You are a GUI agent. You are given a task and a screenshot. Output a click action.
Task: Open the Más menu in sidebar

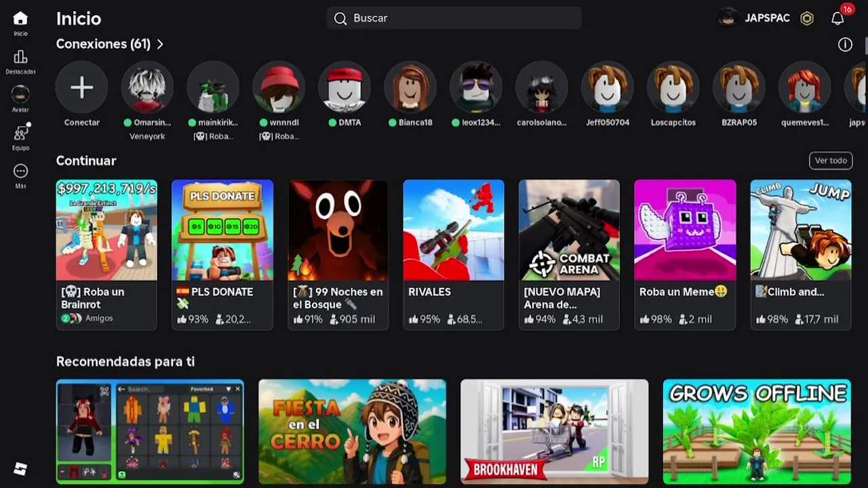[20, 171]
